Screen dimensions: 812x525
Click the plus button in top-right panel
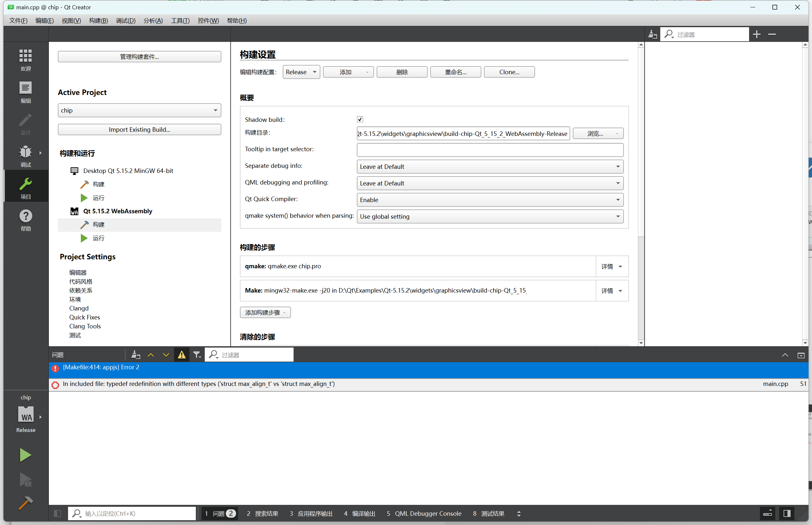click(x=757, y=34)
